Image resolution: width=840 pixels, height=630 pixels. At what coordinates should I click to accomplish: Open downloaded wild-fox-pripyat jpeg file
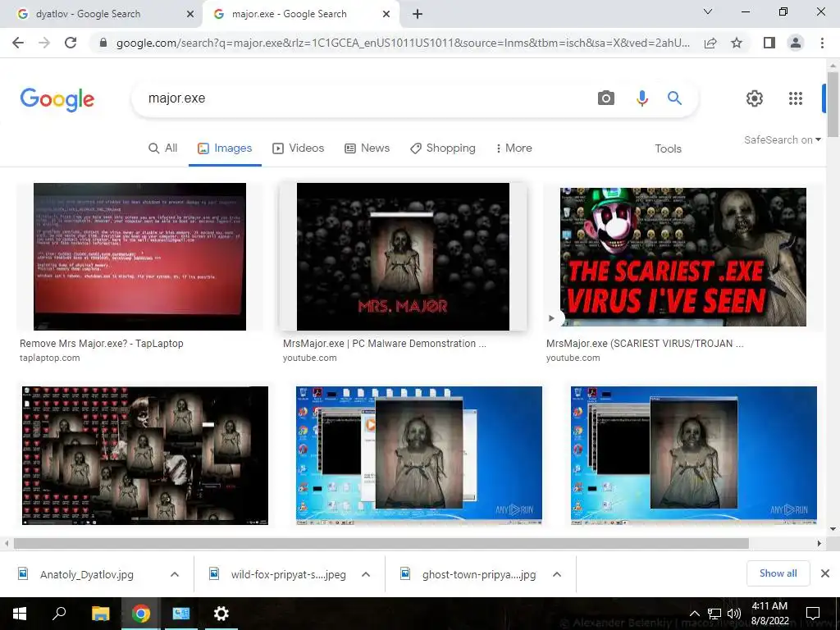288,575
